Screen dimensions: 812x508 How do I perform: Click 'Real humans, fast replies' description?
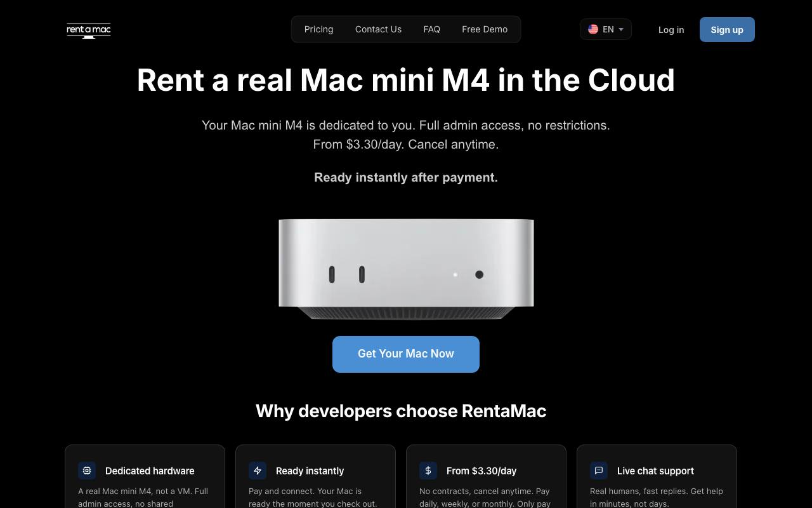pyautogui.click(x=657, y=497)
